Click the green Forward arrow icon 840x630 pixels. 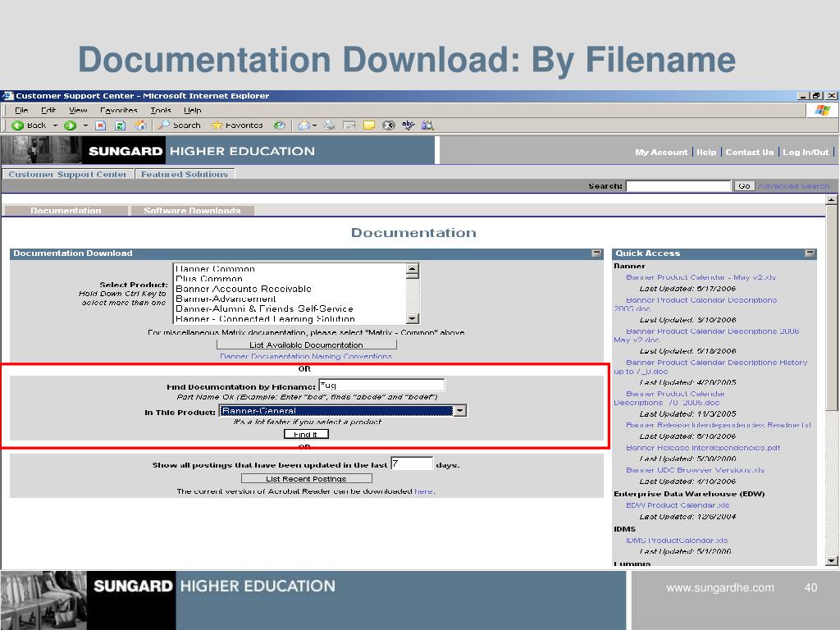pos(70,126)
